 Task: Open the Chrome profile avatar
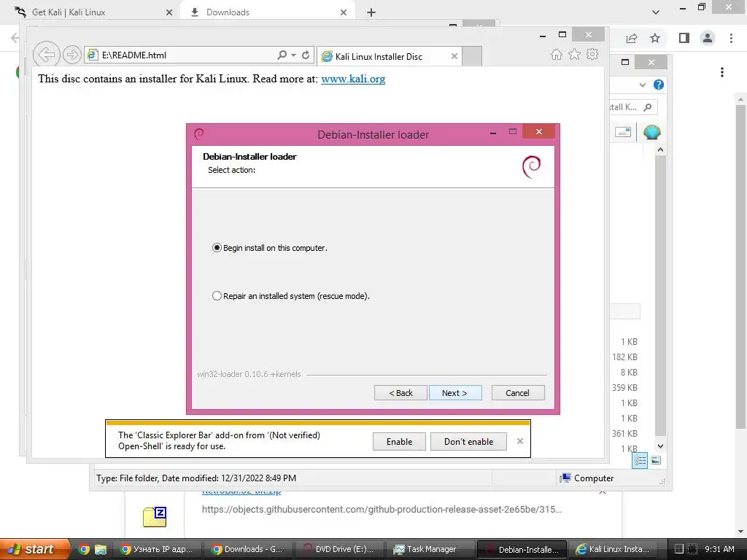point(708,38)
